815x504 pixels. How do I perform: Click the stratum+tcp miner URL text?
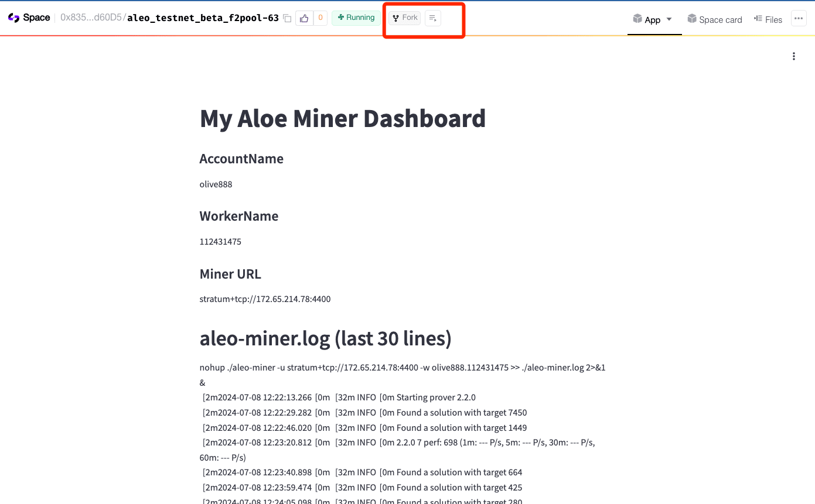click(x=265, y=299)
